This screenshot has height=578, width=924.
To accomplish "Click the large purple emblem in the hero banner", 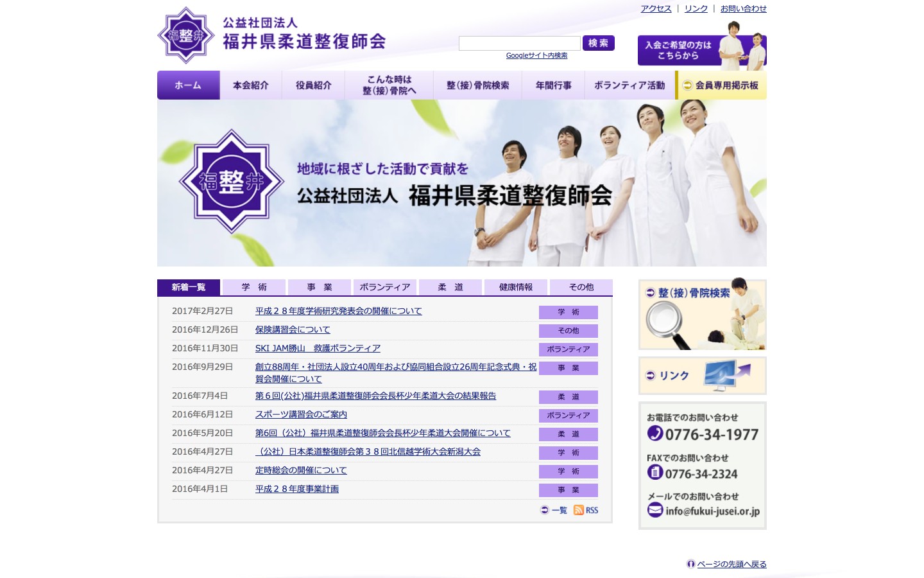I will click(x=232, y=182).
